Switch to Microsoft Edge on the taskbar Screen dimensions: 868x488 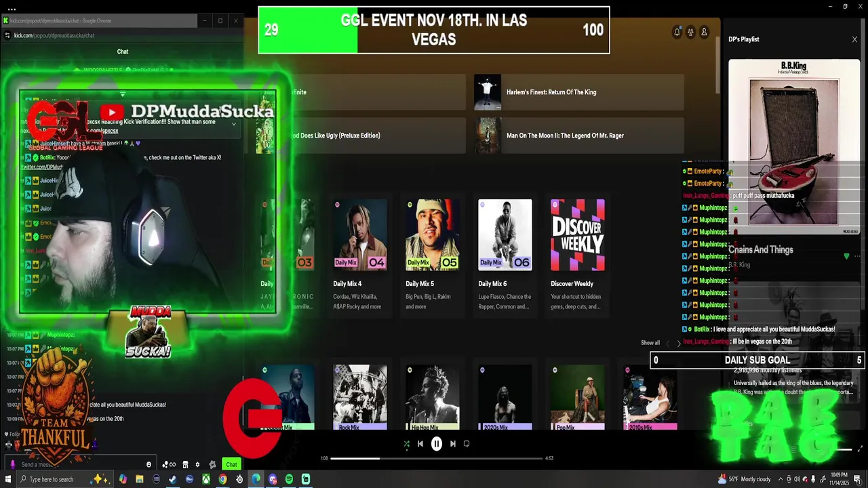[x=256, y=479]
